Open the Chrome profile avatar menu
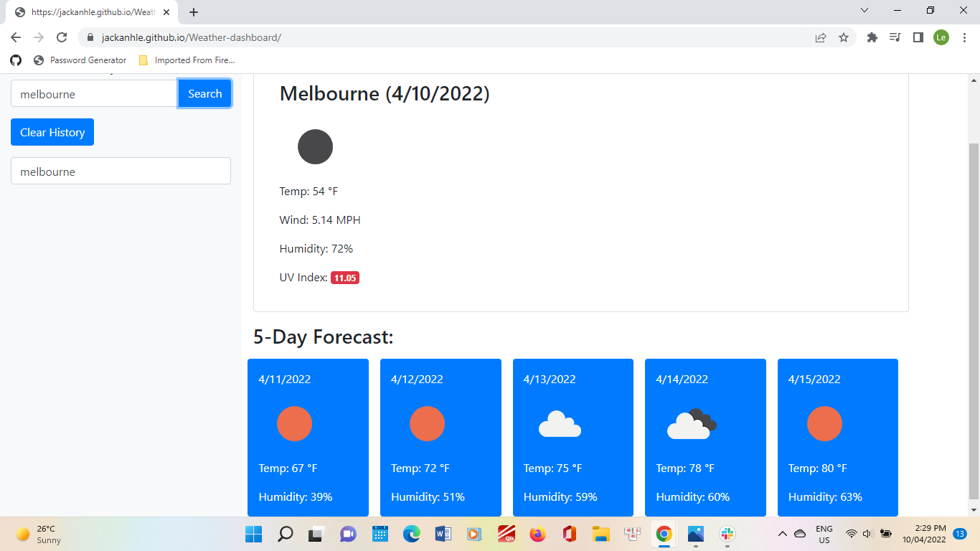 pyautogui.click(x=941, y=37)
